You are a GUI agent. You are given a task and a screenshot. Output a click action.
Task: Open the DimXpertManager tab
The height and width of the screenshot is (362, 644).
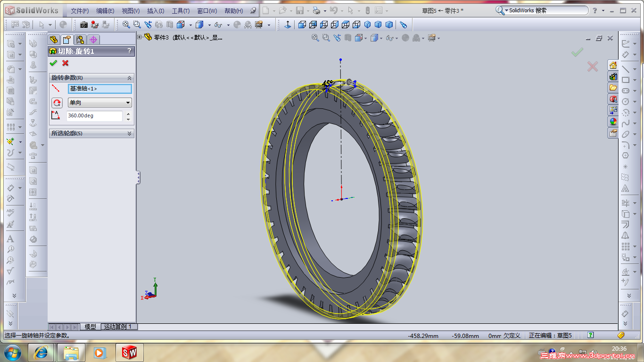coord(93,40)
